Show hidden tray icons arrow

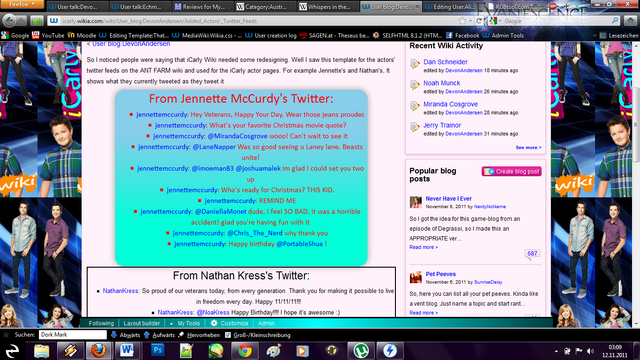point(556,351)
